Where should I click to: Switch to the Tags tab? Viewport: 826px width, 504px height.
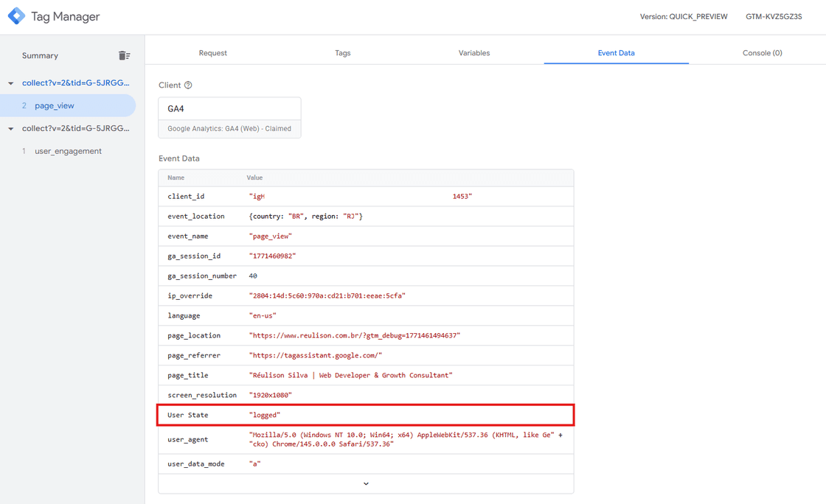click(x=342, y=52)
